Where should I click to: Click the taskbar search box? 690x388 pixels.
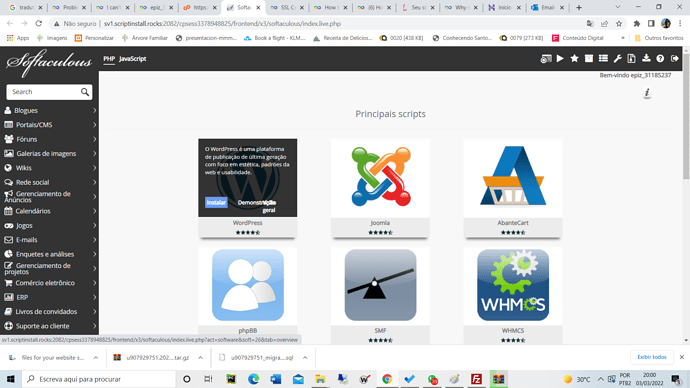99,379
